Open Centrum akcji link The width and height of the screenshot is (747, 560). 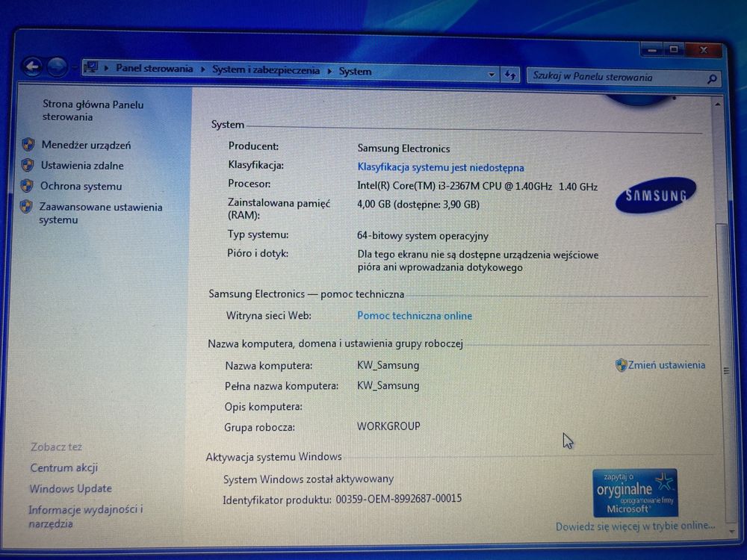click(63, 467)
